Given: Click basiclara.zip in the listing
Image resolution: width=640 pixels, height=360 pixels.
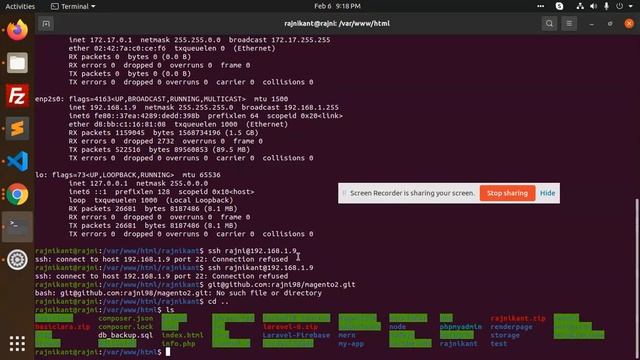Looking at the screenshot, I should [62, 327].
